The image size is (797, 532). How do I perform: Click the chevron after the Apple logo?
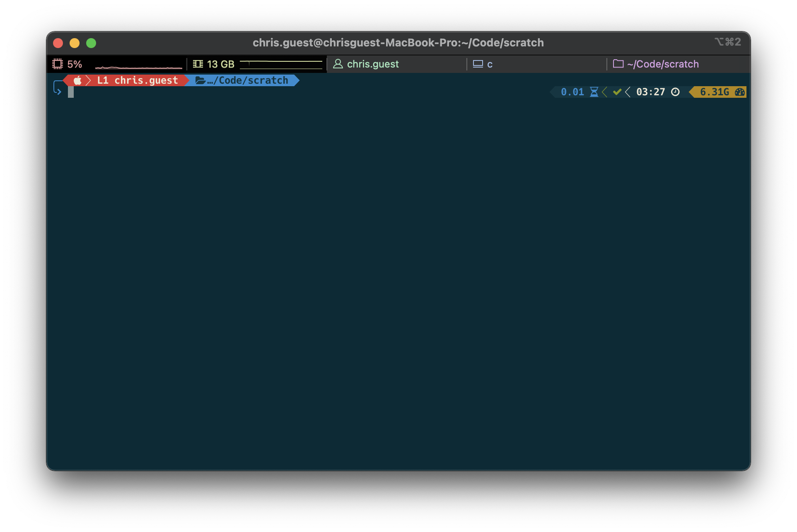coord(88,80)
